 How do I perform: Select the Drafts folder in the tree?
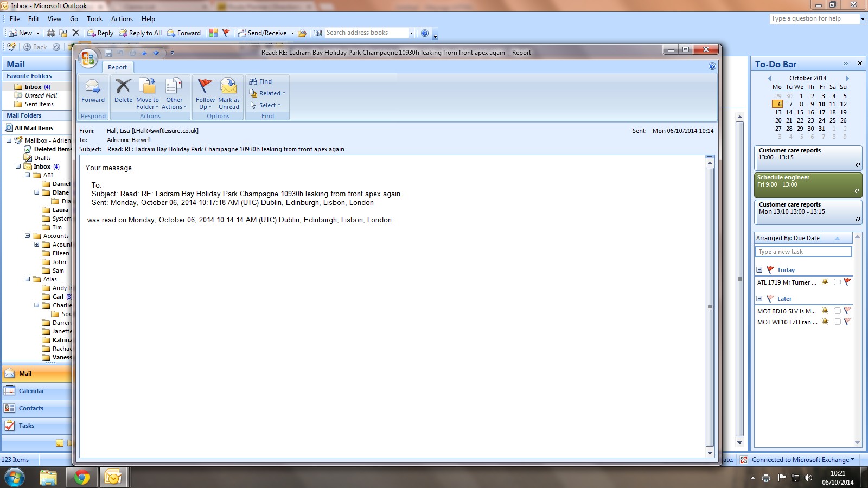[42, 158]
